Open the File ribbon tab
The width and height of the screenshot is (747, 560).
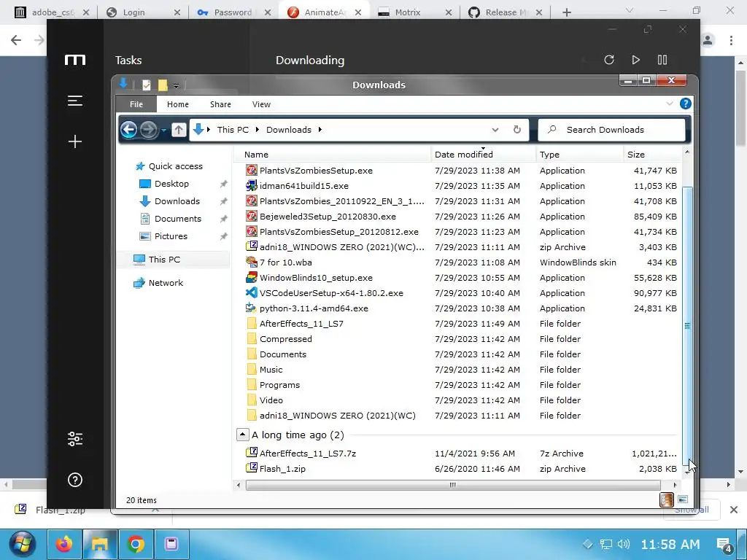tap(136, 104)
